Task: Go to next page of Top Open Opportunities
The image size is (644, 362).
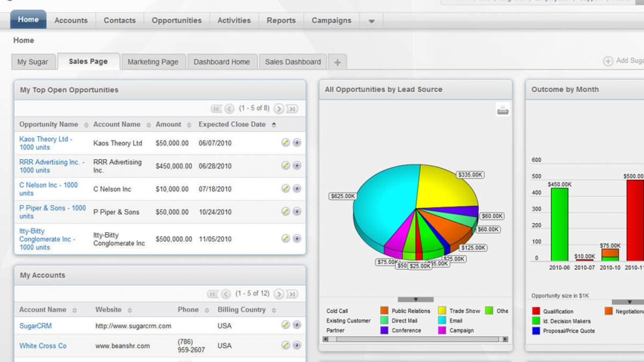Action: click(279, 109)
